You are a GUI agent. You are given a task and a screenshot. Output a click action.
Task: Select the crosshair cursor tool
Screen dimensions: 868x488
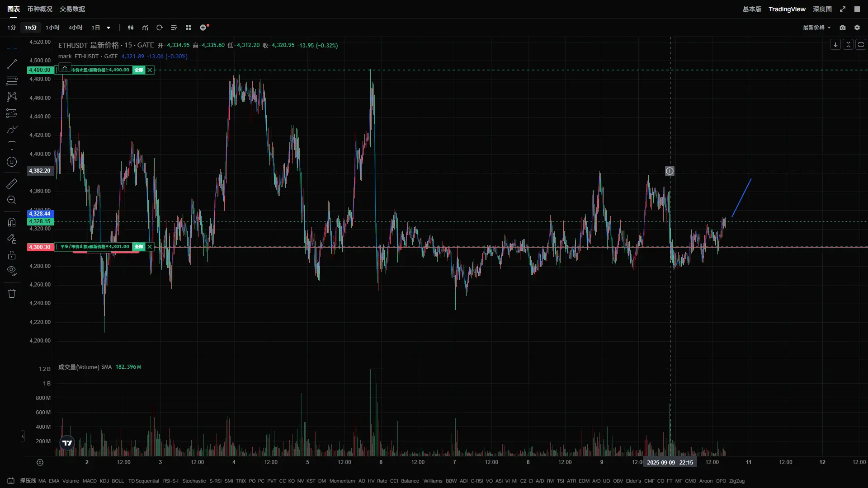point(12,48)
